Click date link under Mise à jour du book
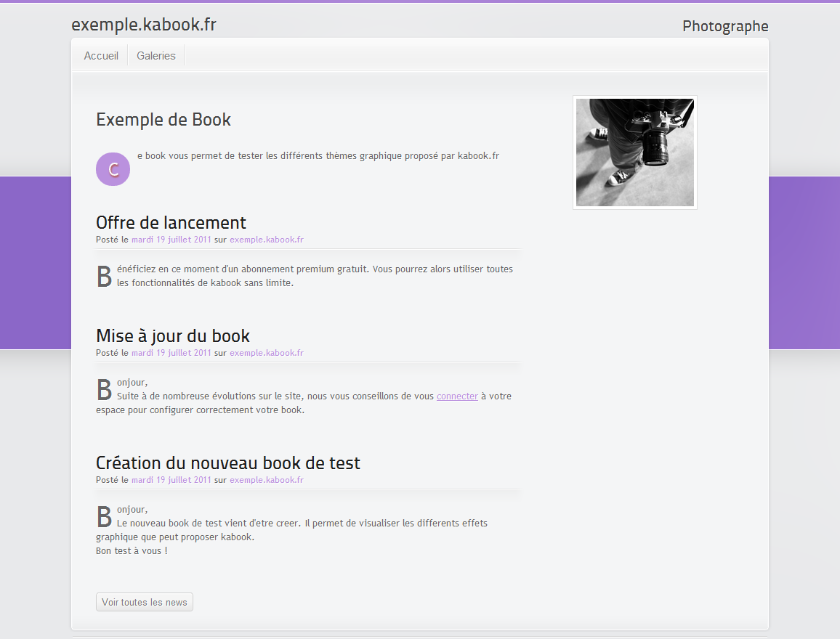Image resolution: width=840 pixels, height=639 pixels. click(x=171, y=353)
